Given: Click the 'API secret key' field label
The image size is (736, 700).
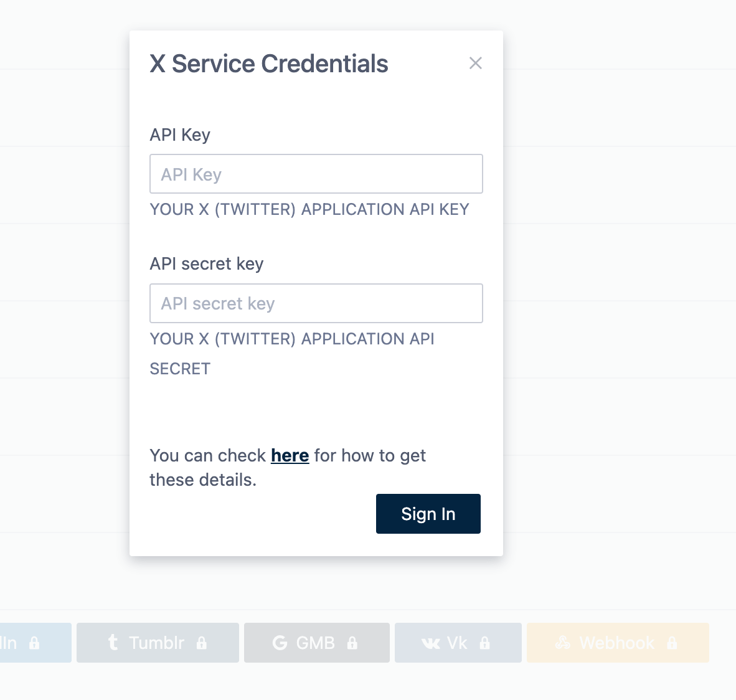Looking at the screenshot, I should 207,263.
